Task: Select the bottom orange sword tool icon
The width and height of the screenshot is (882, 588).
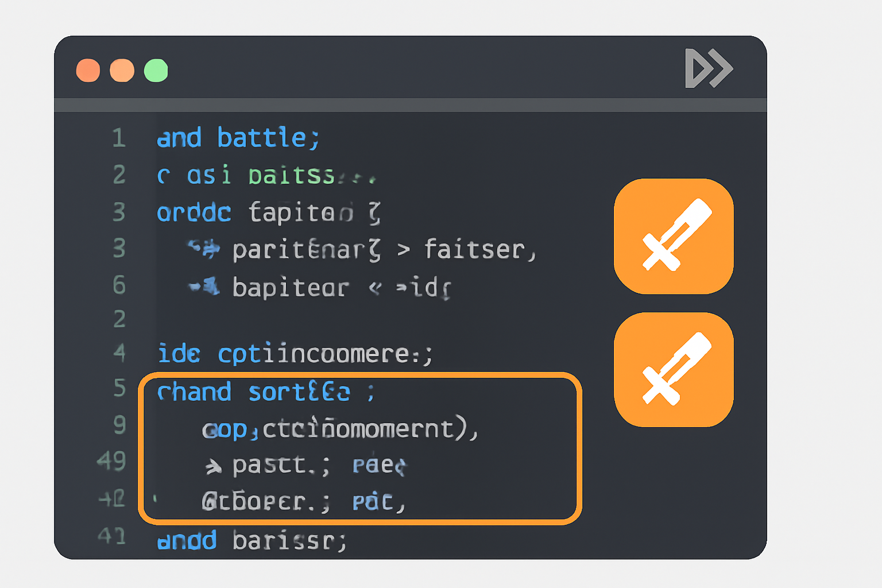Action: pos(673,369)
